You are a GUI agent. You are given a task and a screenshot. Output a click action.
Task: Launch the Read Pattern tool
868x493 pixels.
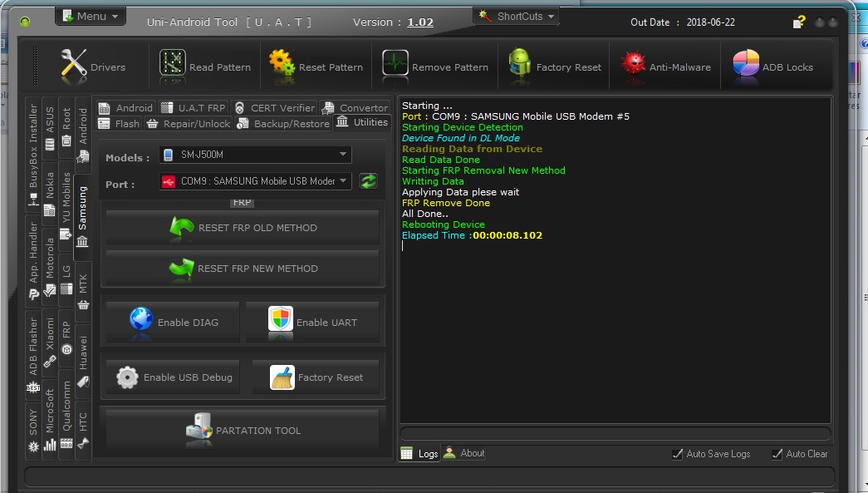pyautogui.click(x=205, y=67)
